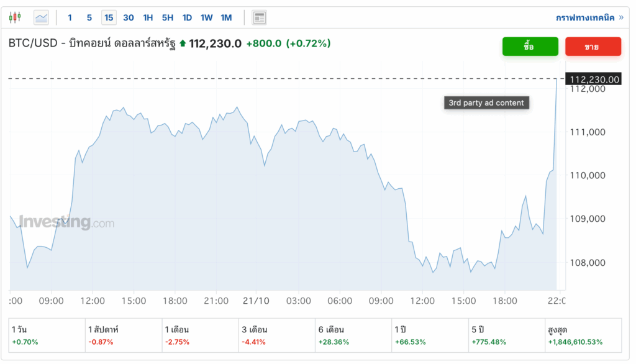The image size is (636, 364).
Task: Click the Investing.com watermark logo
Action: click(66, 222)
